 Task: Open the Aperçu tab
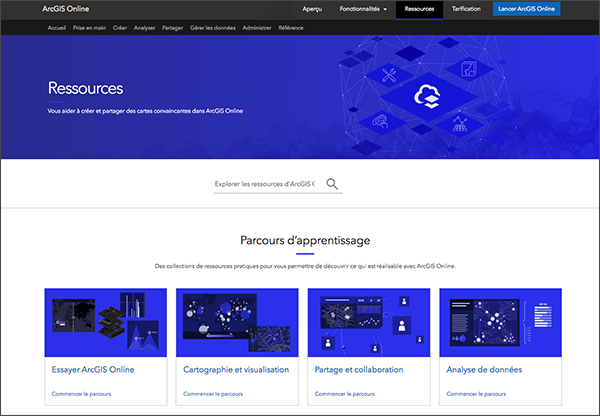(312, 9)
